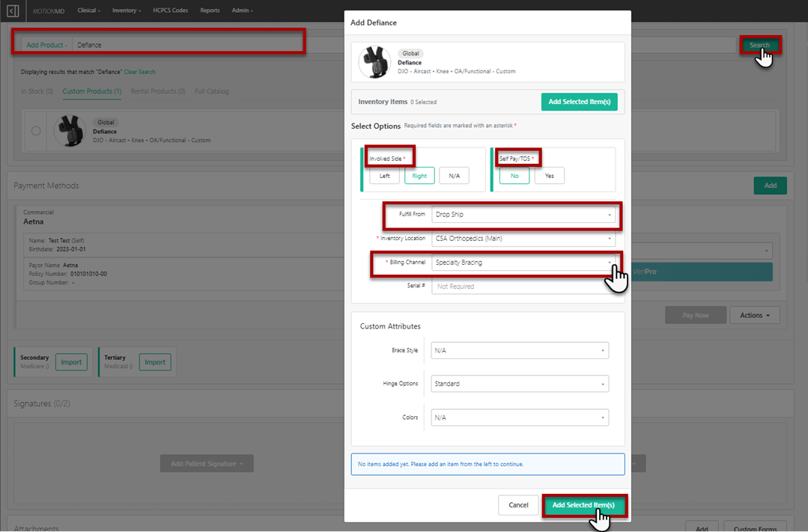Open the Inventory menu in the navbar
This screenshot has height=532, width=808.
pos(126,10)
